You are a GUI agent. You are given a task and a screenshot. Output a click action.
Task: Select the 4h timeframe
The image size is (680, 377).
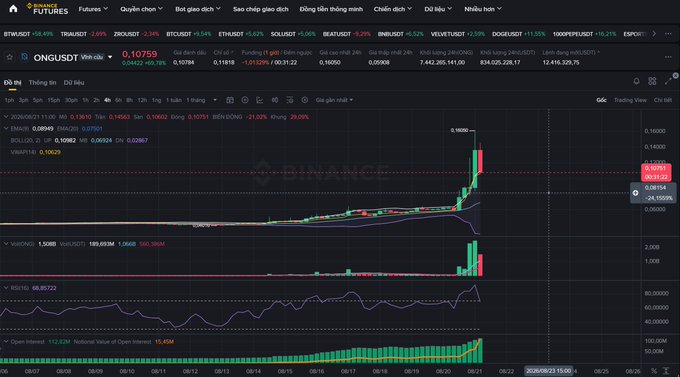[x=107, y=100]
